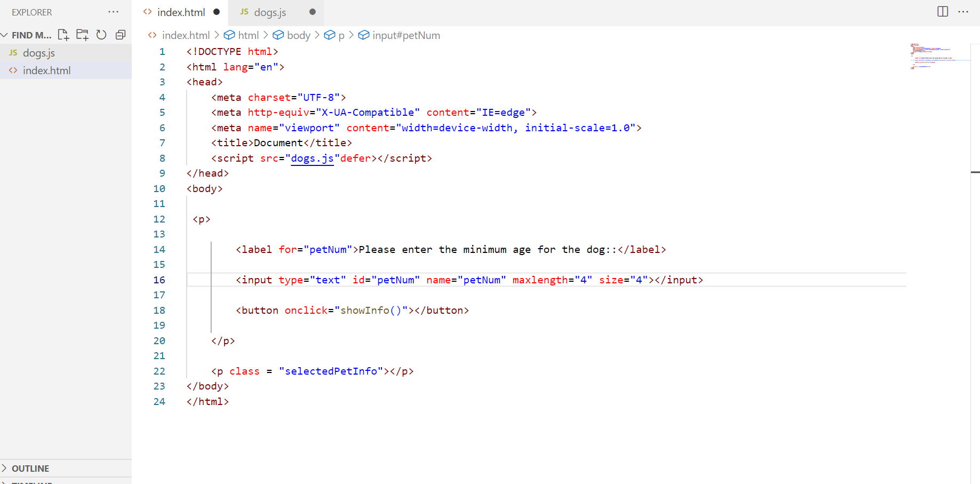Follow the dogs.js link in script tag

(312, 158)
